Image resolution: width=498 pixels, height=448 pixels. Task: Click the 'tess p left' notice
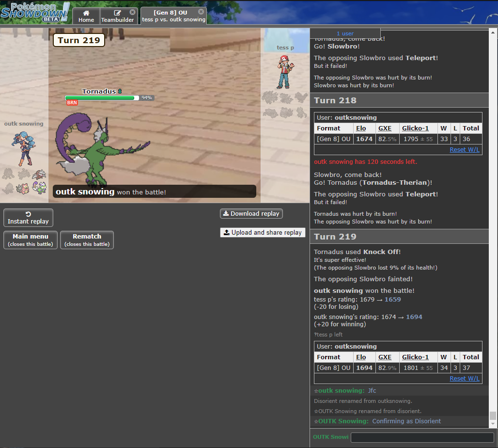(328, 335)
